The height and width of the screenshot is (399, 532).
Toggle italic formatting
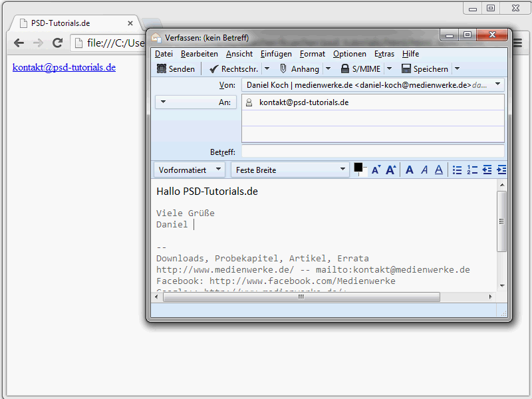(424, 170)
